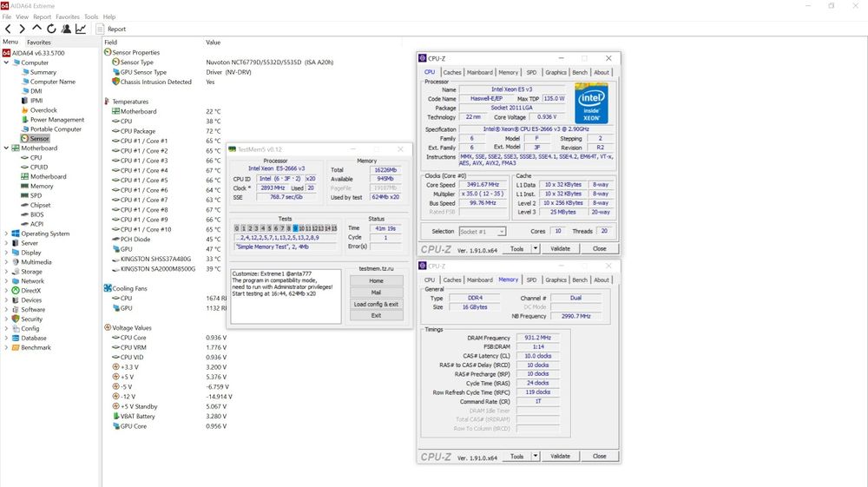Open Caches tab in upper CPU-Z
The height and width of the screenshot is (487, 868).
pos(451,73)
